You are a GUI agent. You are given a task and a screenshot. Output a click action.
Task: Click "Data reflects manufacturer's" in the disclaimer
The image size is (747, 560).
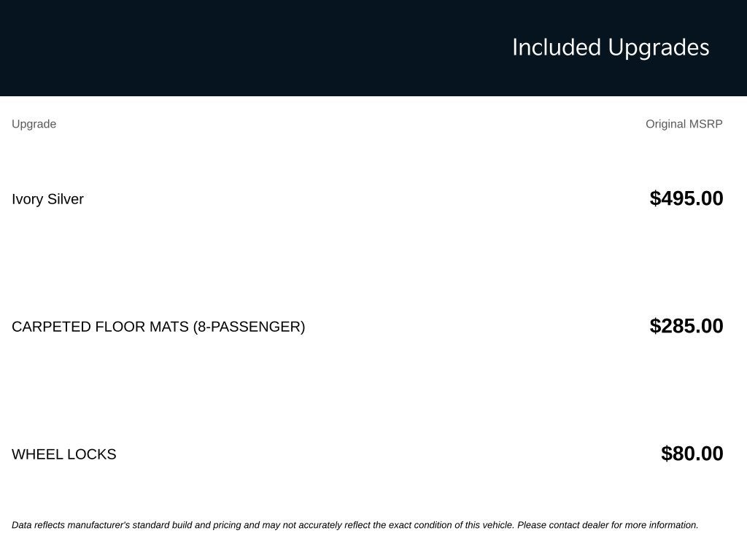click(x=71, y=525)
